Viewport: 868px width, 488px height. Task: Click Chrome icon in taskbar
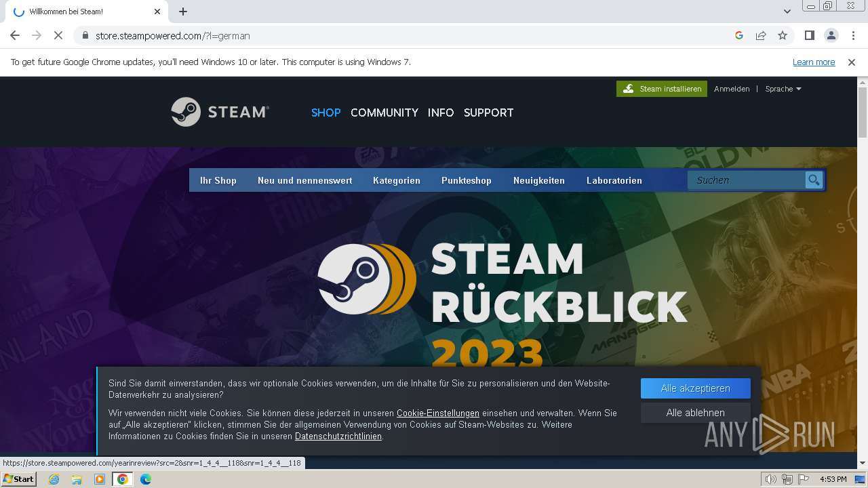[x=123, y=479]
